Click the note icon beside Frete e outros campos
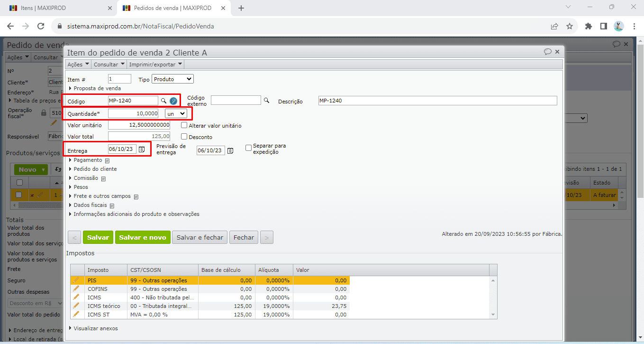Image resolution: width=644 pixels, height=344 pixels. point(136,197)
